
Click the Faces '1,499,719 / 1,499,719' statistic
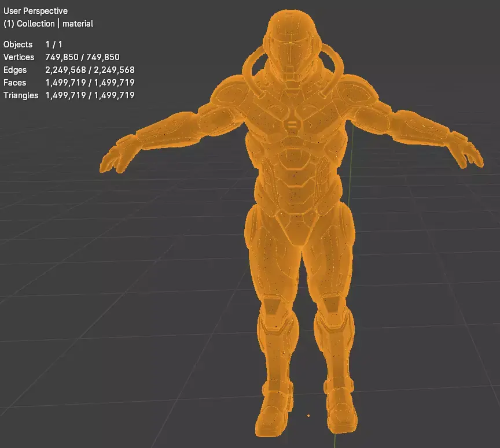(90, 83)
